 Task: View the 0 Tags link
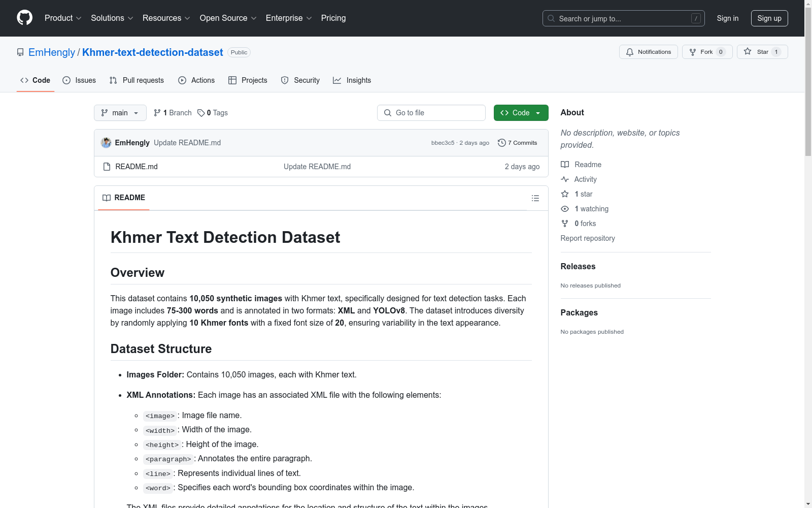pos(213,113)
